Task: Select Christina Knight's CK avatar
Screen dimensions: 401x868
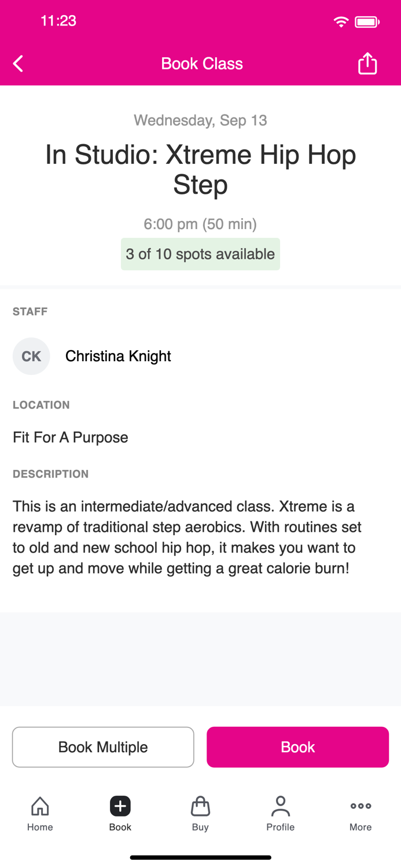Action: tap(31, 356)
